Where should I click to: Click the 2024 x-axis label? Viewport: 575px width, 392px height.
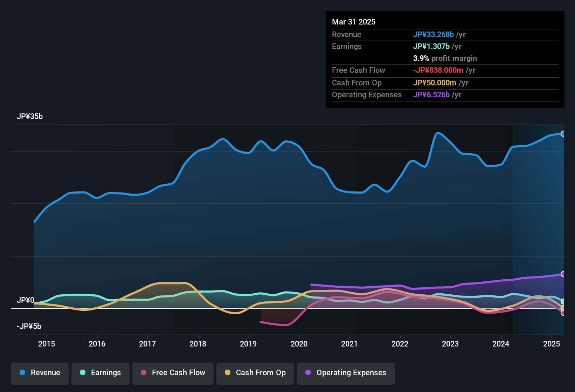501,344
